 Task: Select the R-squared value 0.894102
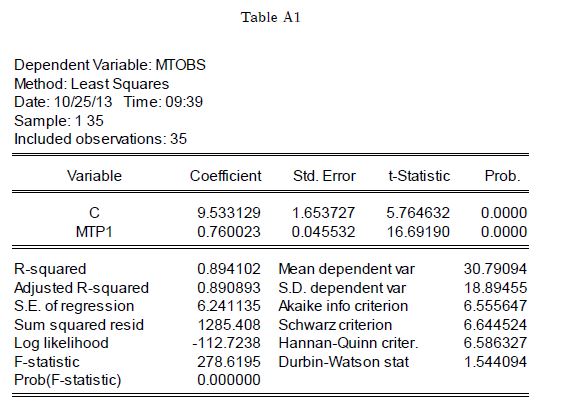coord(229,269)
